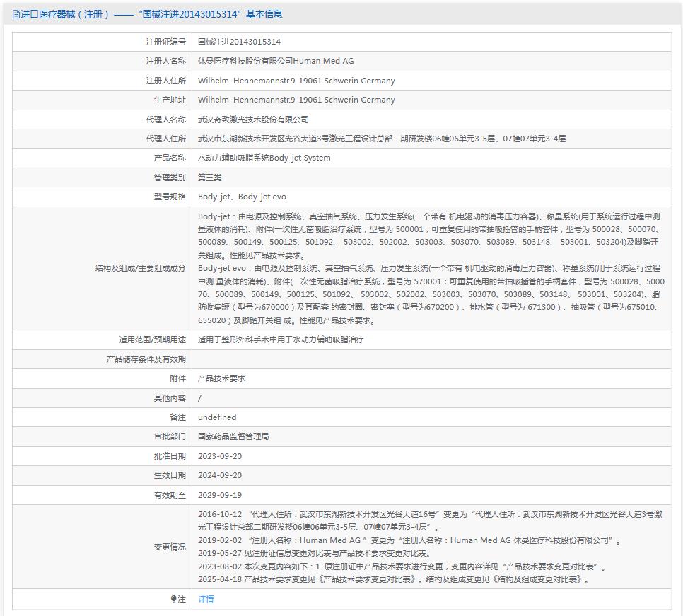Select the 2019-02-02 change record line
The width and height of the screenshot is (683, 616).
[x=409, y=540]
